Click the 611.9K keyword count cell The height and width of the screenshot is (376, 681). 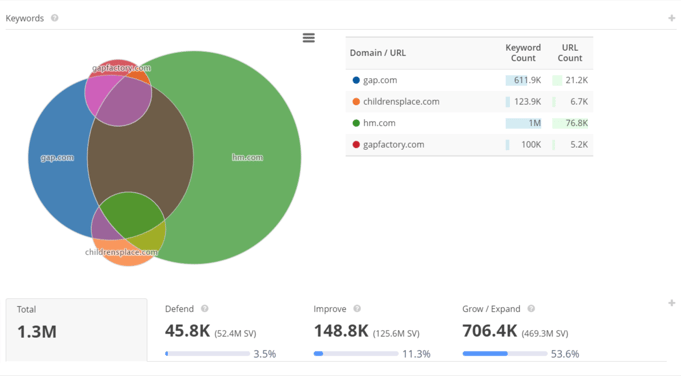point(523,80)
